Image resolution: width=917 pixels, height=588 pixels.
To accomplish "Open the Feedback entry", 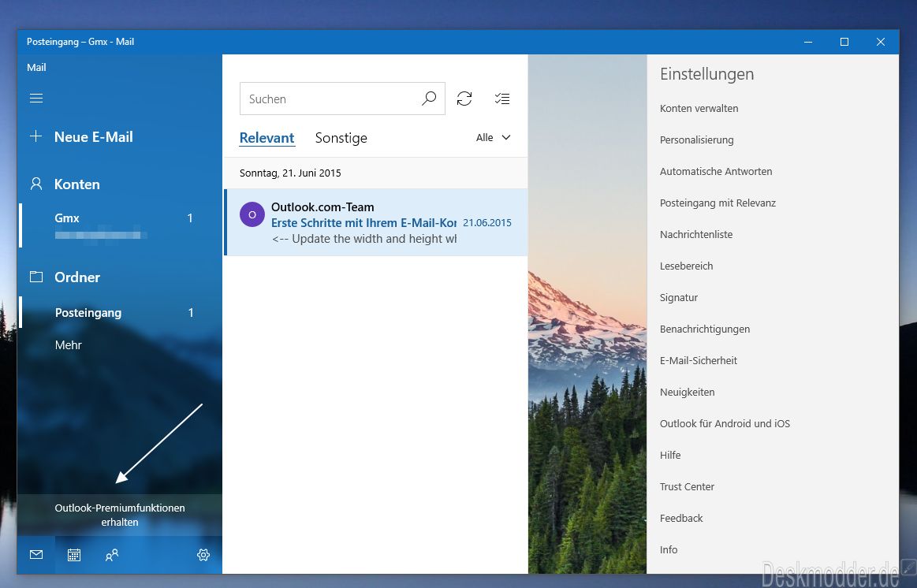I will click(x=681, y=519).
